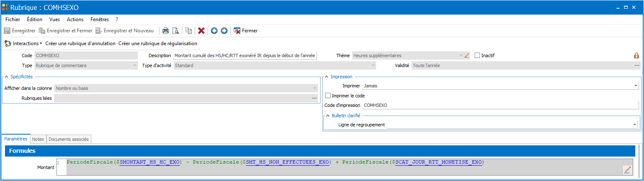The image size is (644, 181).
Task: Switch to Documents associés tab
Action: pos(69,140)
